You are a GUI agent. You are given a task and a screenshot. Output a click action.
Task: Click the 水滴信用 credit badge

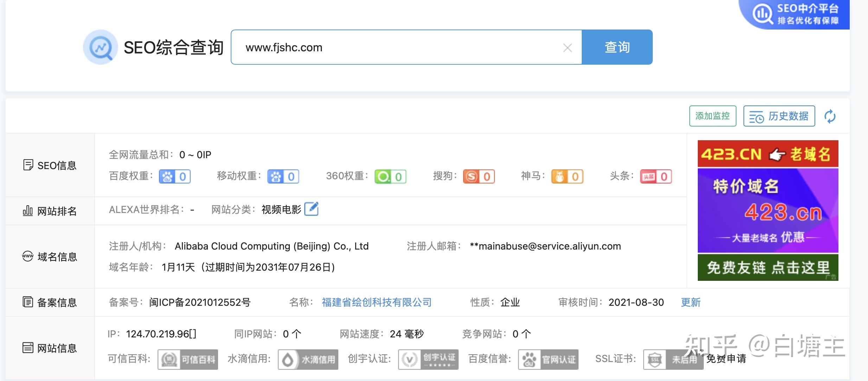pyautogui.click(x=308, y=359)
